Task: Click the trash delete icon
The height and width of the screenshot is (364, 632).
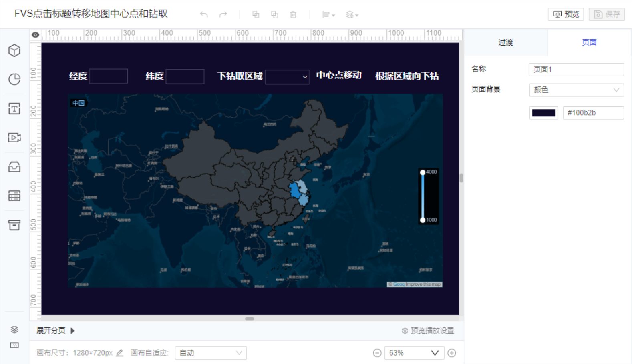Action: (293, 14)
